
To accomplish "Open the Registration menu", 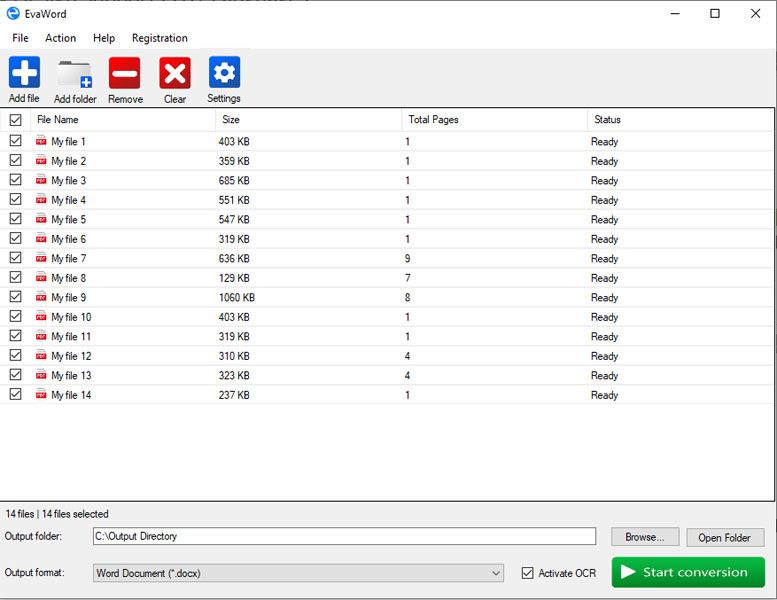I will coord(159,38).
